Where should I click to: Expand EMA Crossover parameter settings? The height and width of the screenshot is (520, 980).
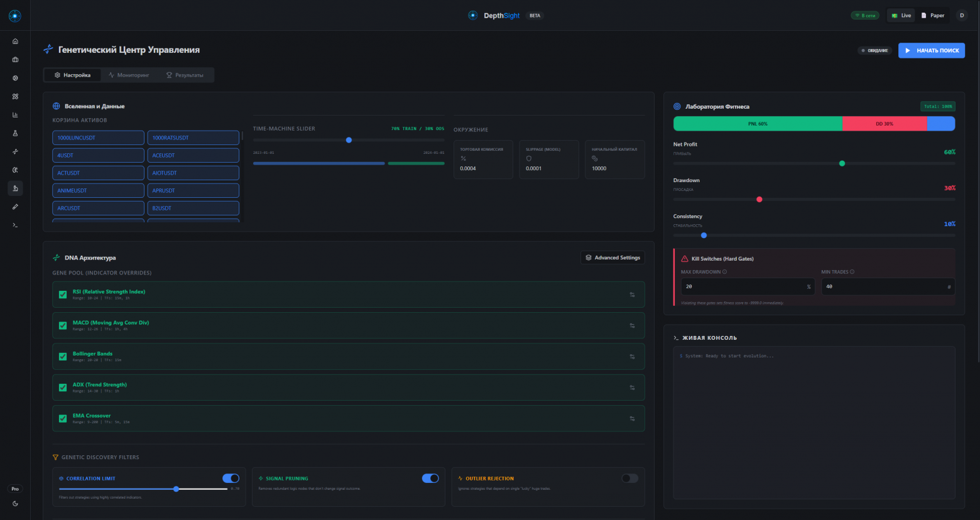632,418
